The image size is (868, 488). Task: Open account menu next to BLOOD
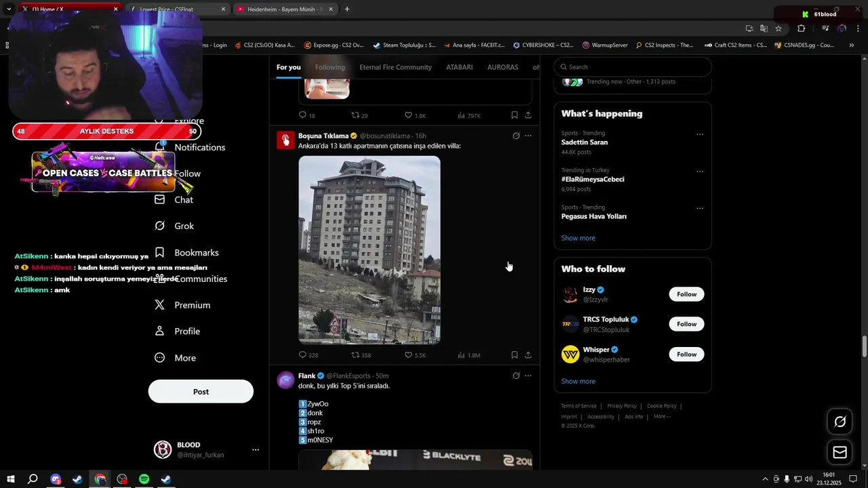(256, 449)
